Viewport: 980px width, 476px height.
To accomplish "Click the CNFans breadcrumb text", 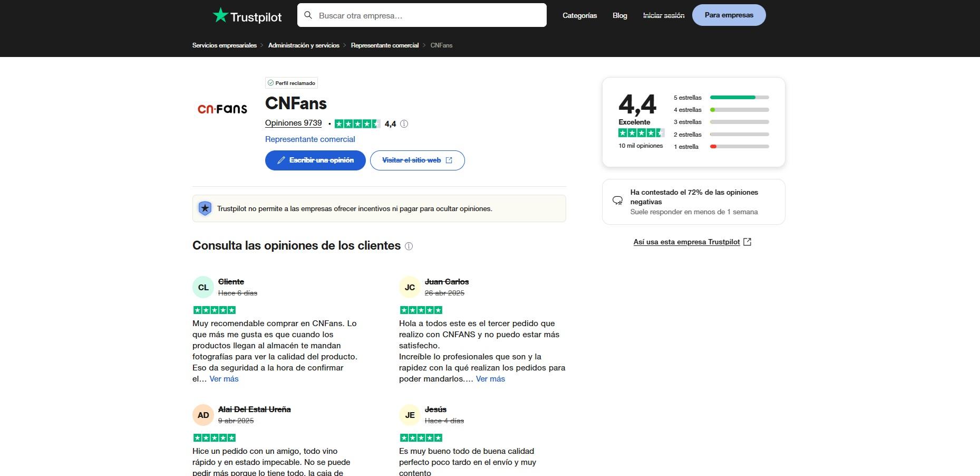I will point(441,45).
